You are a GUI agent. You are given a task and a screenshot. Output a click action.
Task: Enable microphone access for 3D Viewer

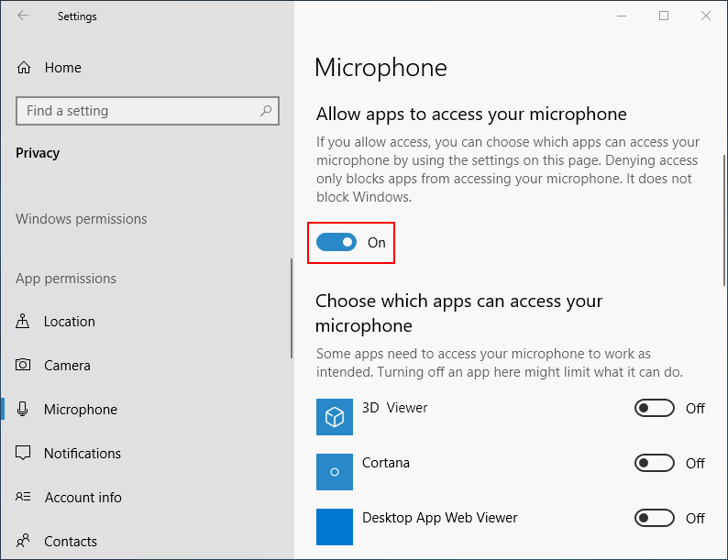pyautogui.click(x=654, y=408)
